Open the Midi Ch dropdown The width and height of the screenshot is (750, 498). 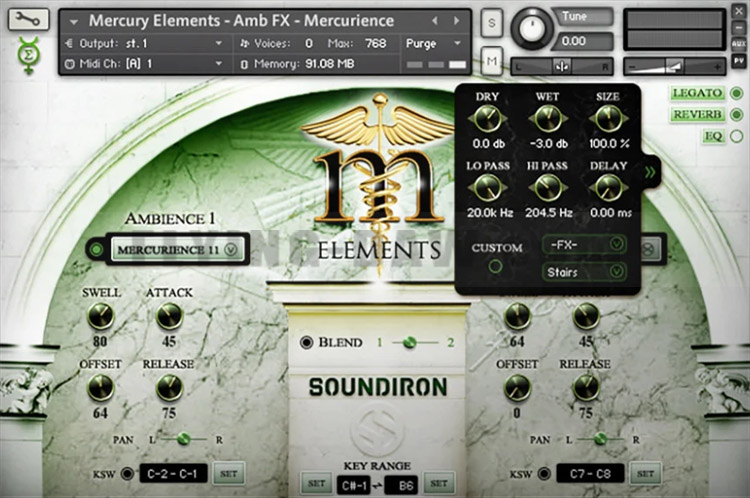pyautogui.click(x=147, y=64)
